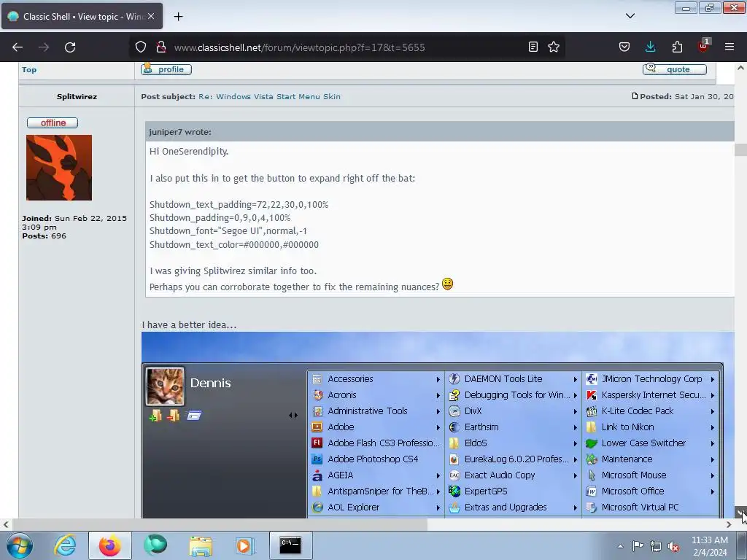Image resolution: width=747 pixels, height=560 pixels.
Task: Click the resize arrows in the Dennis panel
Action: 293,415
